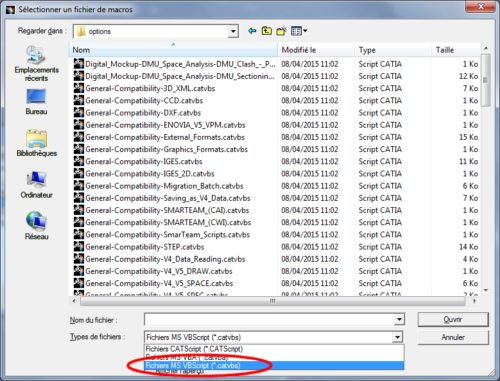Image resolution: width=500 pixels, height=381 pixels.
Task: Open Bureau location in sidebar
Action: pyautogui.click(x=36, y=102)
